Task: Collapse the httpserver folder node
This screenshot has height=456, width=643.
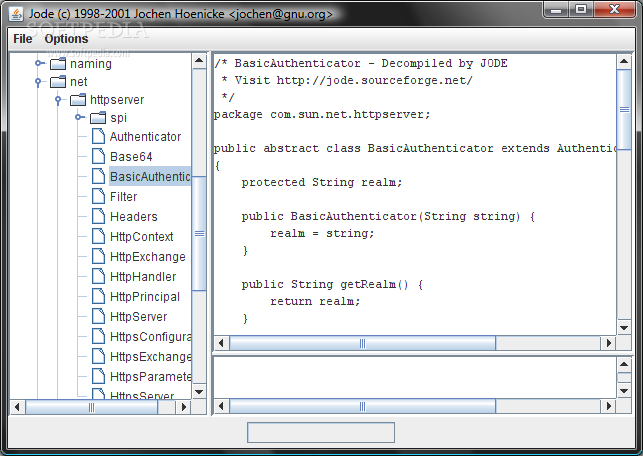Action: click(58, 100)
